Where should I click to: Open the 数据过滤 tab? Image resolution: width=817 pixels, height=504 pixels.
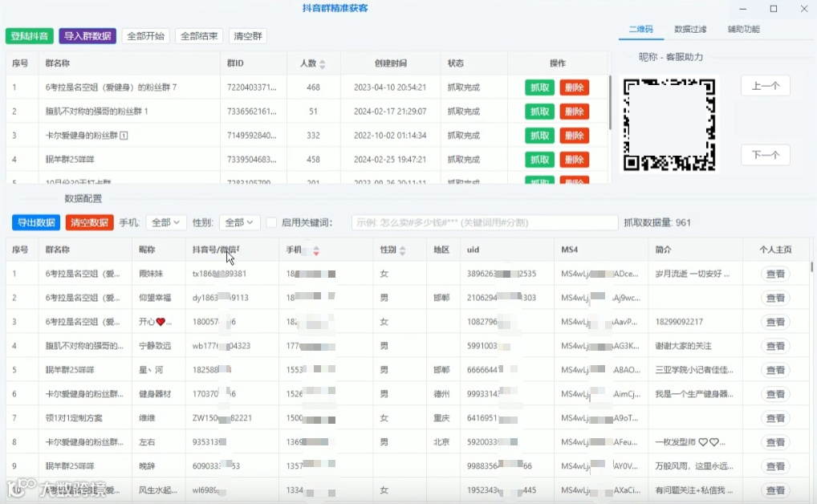click(690, 29)
